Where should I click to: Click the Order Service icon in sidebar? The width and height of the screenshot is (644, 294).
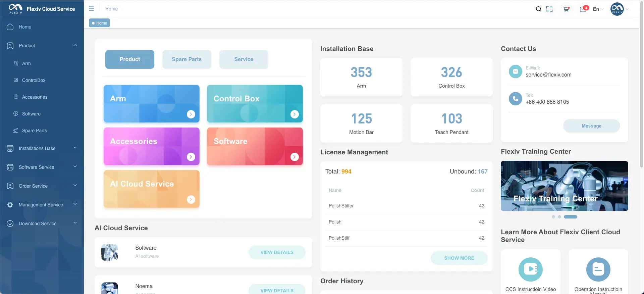(10, 186)
